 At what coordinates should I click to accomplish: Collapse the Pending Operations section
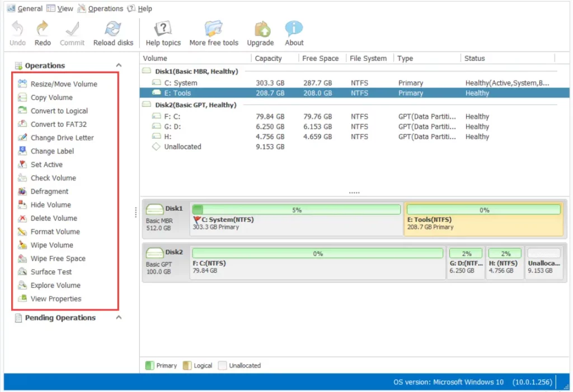coord(119,318)
